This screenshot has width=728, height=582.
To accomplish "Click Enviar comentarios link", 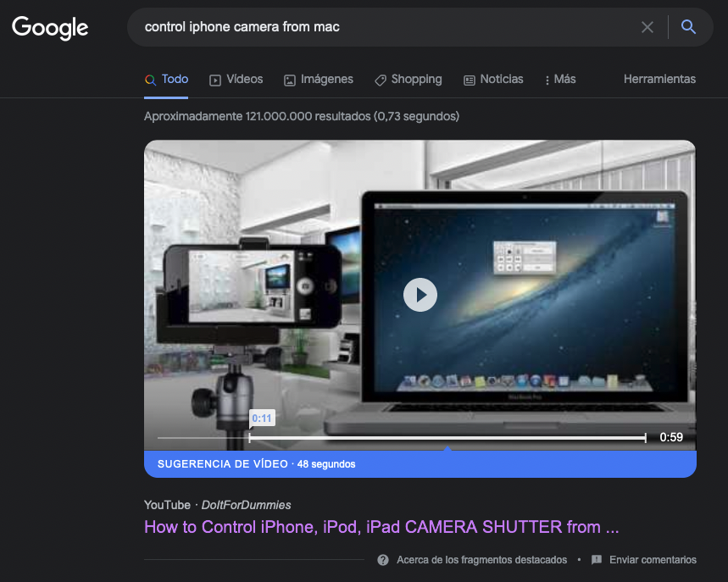I will click(653, 560).
